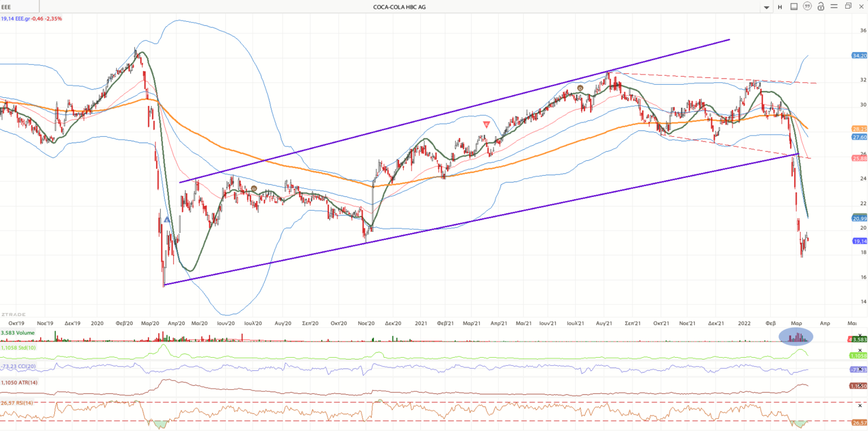Close the CCI(20) indicator pane
868x431 pixels.
point(860,369)
